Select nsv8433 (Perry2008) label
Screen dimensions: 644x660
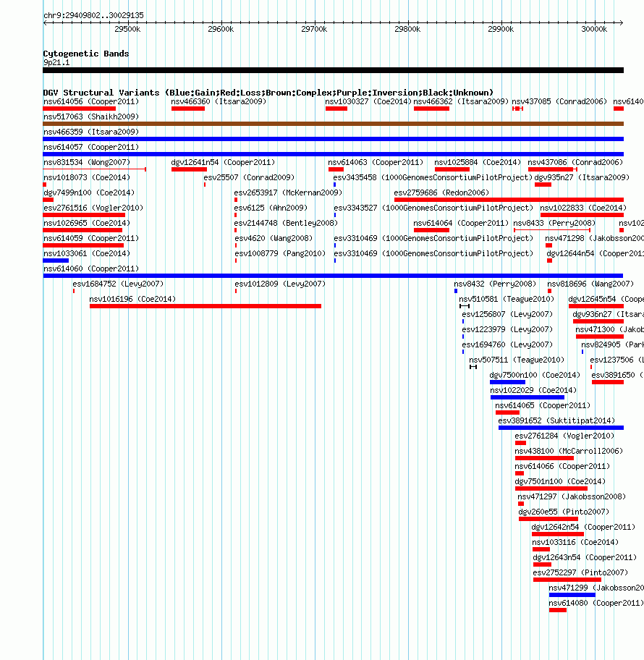click(554, 223)
